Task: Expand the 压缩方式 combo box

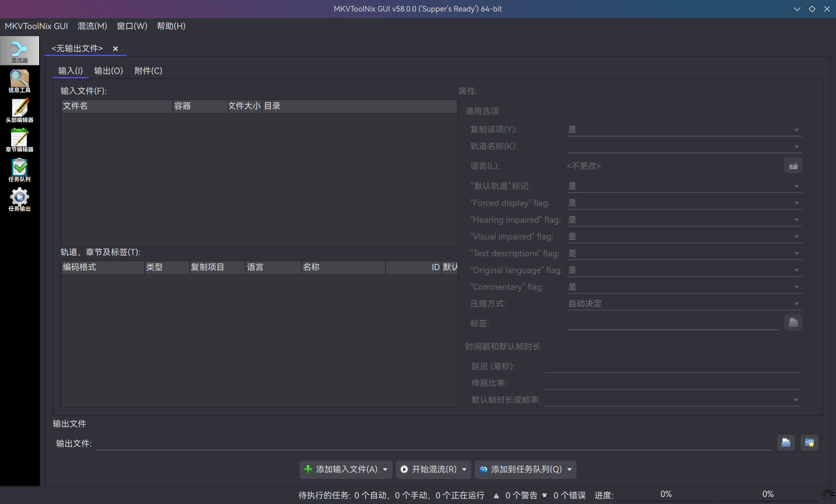Action: (797, 303)
